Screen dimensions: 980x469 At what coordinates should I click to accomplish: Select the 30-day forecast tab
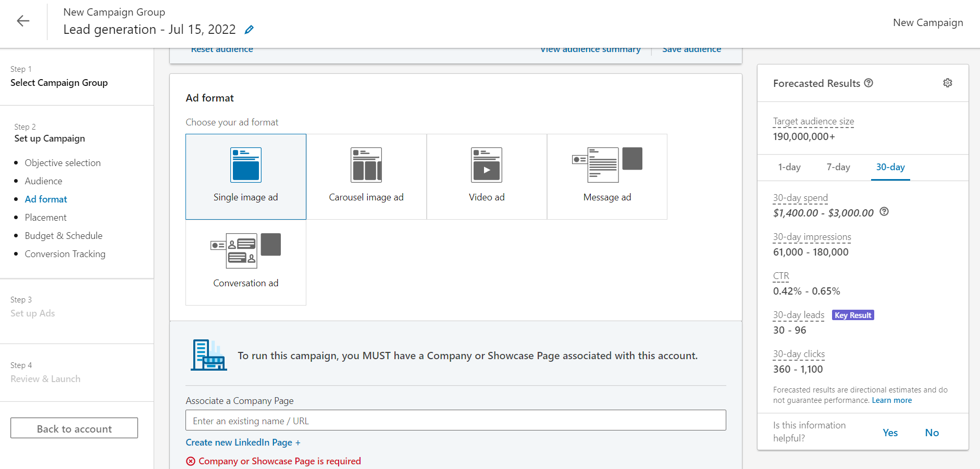click(890, 167)
